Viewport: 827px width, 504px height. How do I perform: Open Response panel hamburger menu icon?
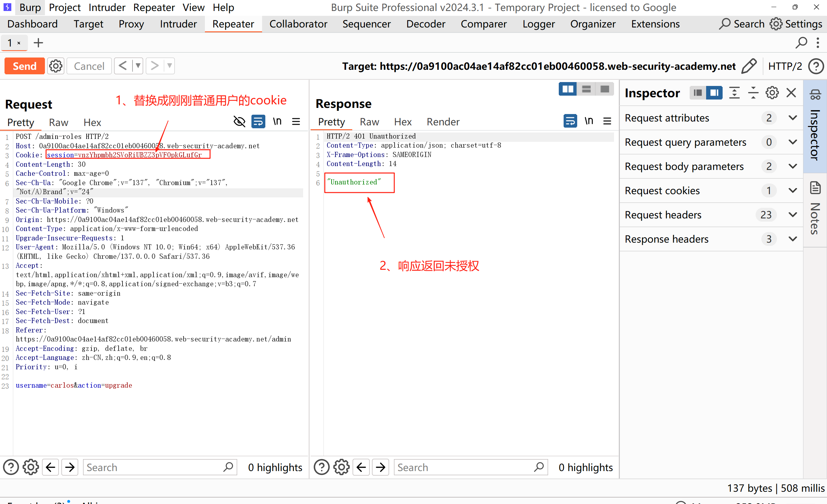pos(607,121)
